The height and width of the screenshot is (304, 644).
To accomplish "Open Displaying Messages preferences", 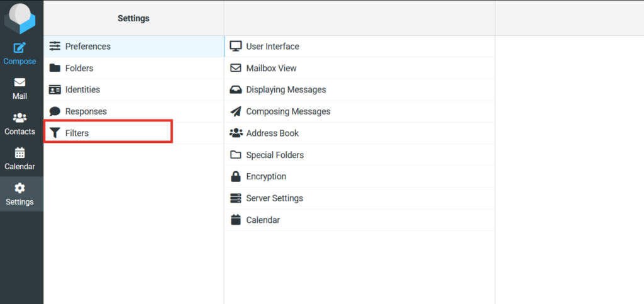I will point(360,89).
